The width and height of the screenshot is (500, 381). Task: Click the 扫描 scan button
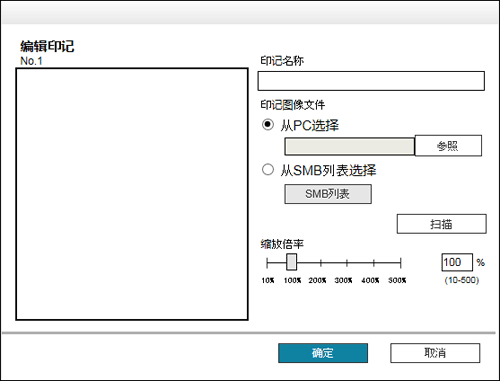441,224
